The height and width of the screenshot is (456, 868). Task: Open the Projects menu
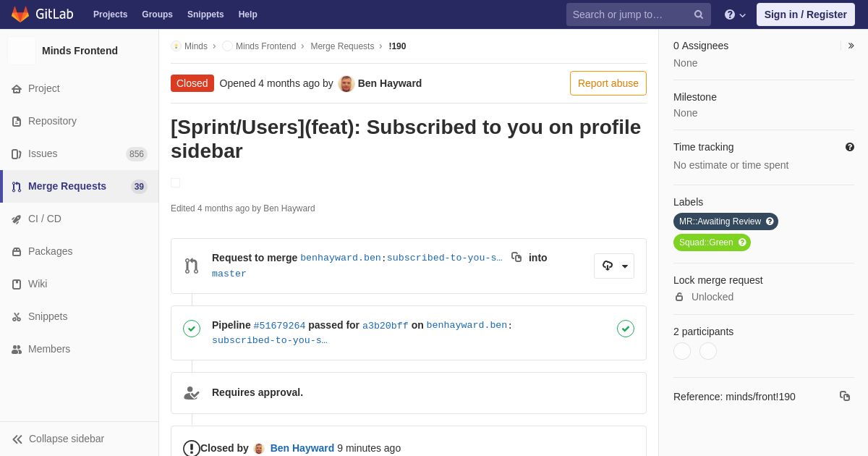click(x=110, y=14)
